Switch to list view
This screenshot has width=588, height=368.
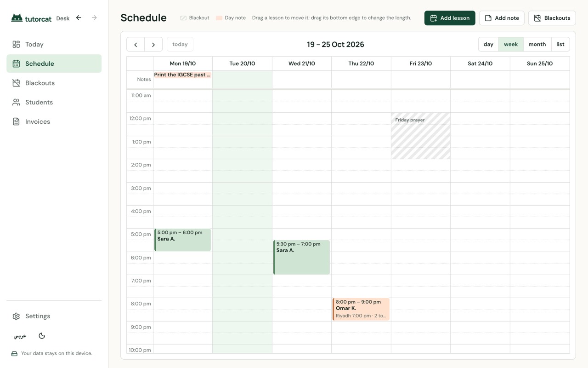click(x=560, y=44)
